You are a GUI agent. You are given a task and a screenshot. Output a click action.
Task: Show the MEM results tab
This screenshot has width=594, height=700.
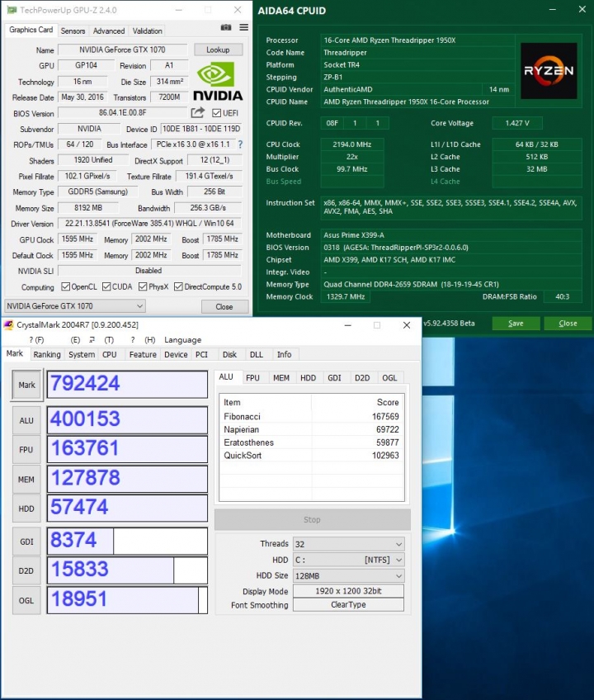click(281, 378)
